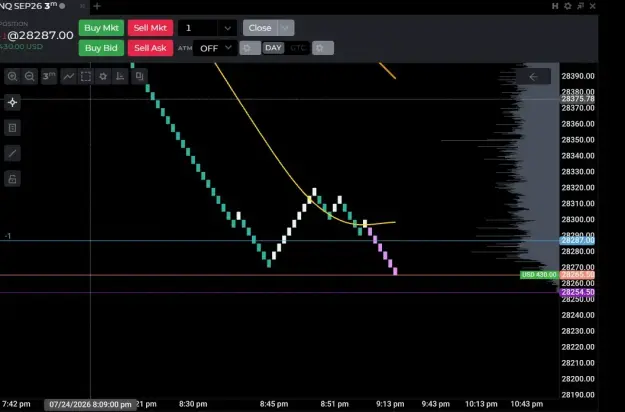The width and height of the screenshot is (625, 412).
Task: Click Buy Bid button
Action: (101, 48)
